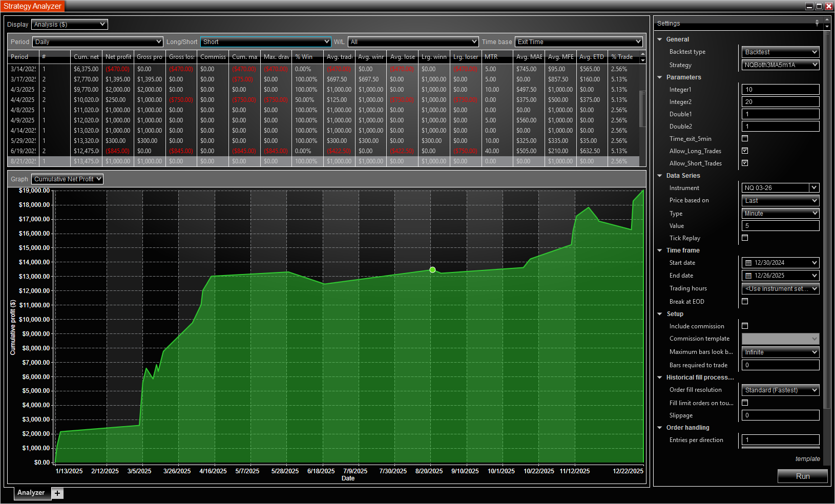This screenshot has width=835, height=504.
Task: Add a new tab with the plus icon
Action: 57,493
